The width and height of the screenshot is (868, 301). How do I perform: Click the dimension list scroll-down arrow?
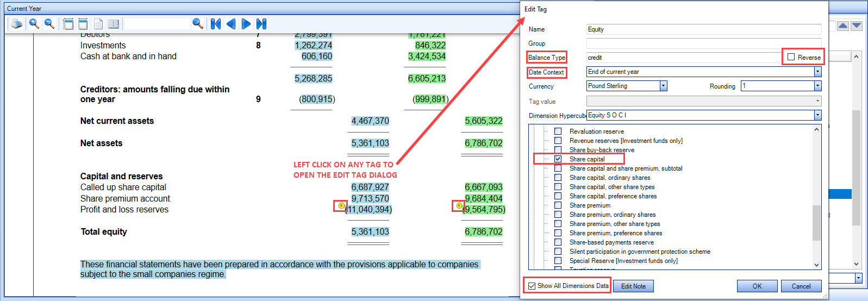click(x=816, y=265)
